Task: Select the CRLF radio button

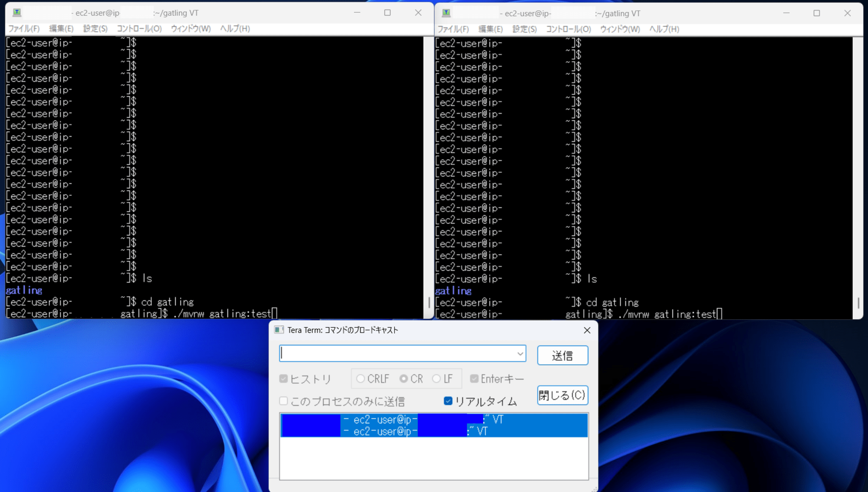Action: click(360, 379)
